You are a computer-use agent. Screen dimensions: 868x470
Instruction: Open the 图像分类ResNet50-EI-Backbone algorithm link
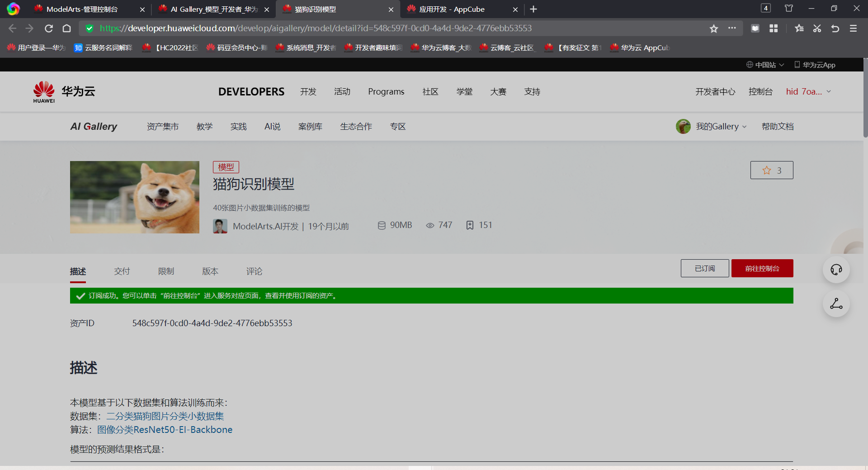point(165,430)
